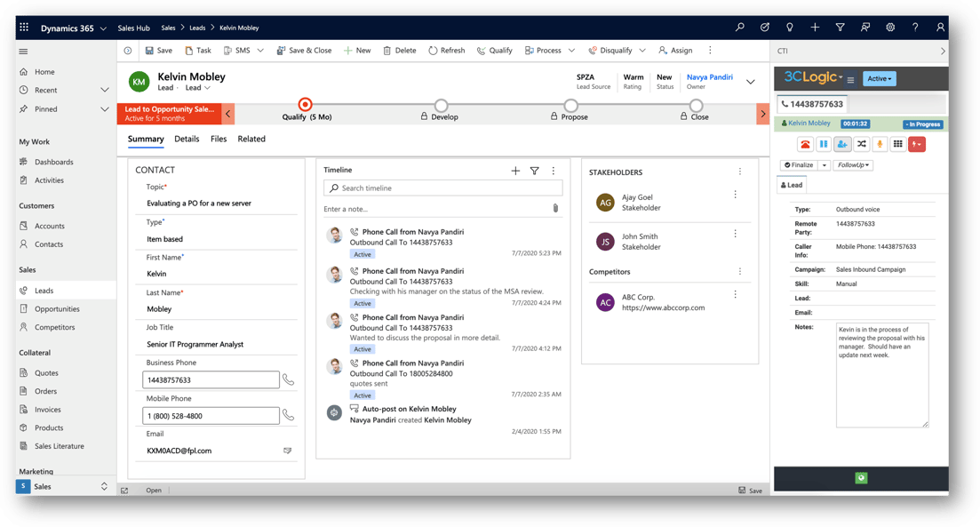Open the Related tab
Viewport: 980px width, 527px height.
[251, 139]
